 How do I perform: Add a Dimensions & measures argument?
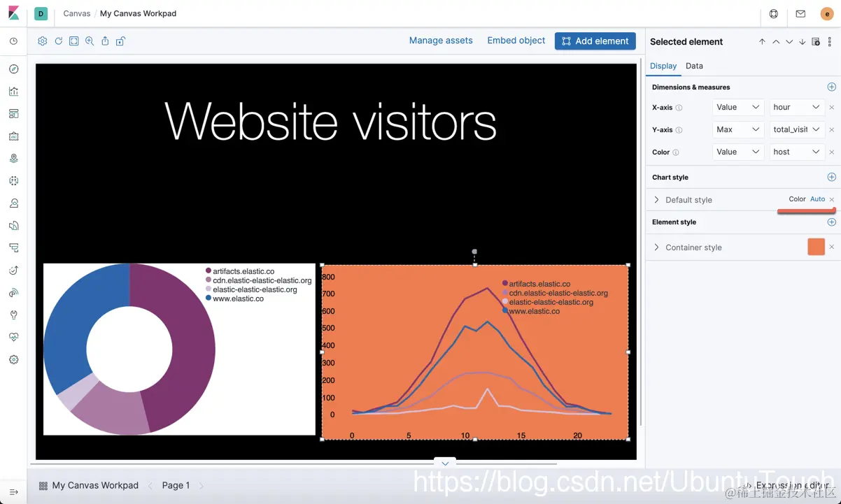coord(832,87)
